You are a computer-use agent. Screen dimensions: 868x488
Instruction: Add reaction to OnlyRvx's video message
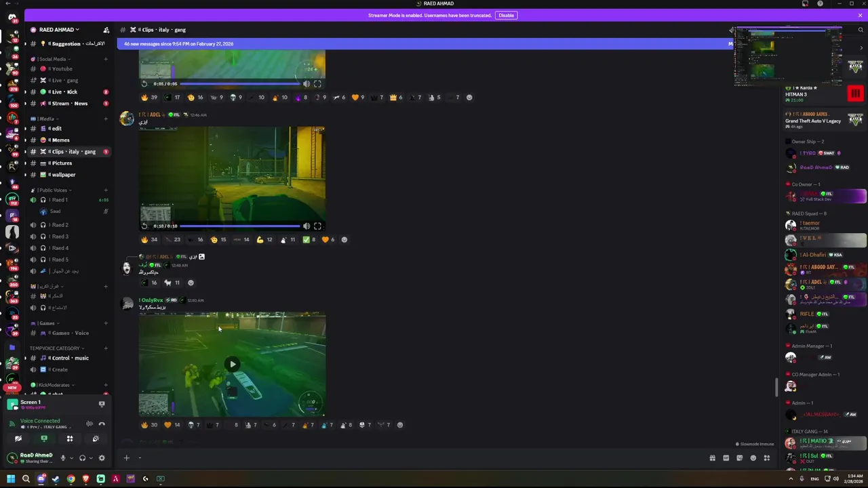[400, 425]
